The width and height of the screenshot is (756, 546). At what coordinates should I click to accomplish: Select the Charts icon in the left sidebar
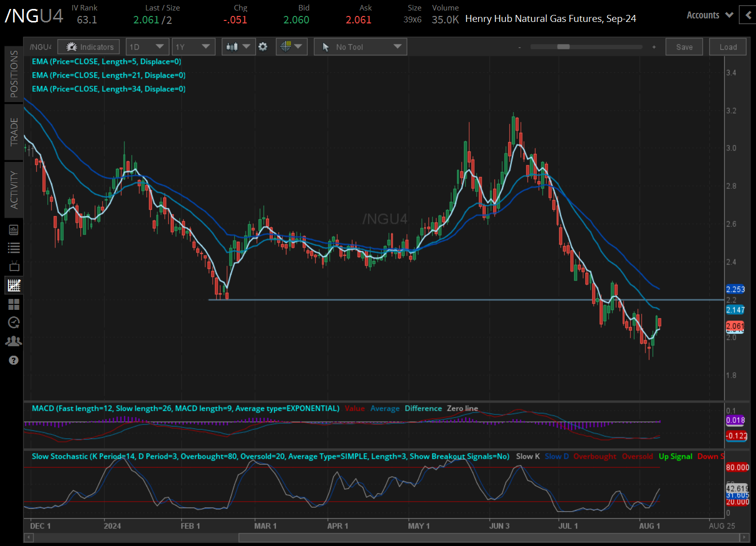pyautogui.click(x=14, y=285)
